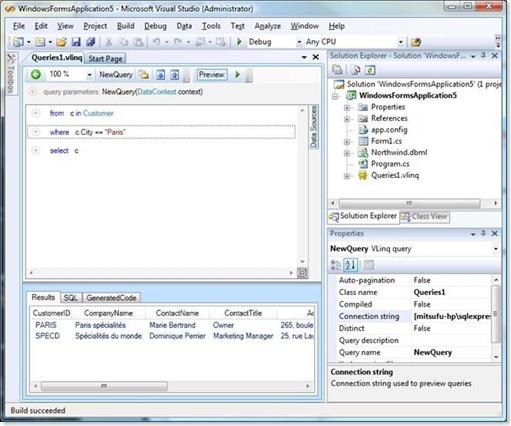Save the current file with the disk icon

76,42
